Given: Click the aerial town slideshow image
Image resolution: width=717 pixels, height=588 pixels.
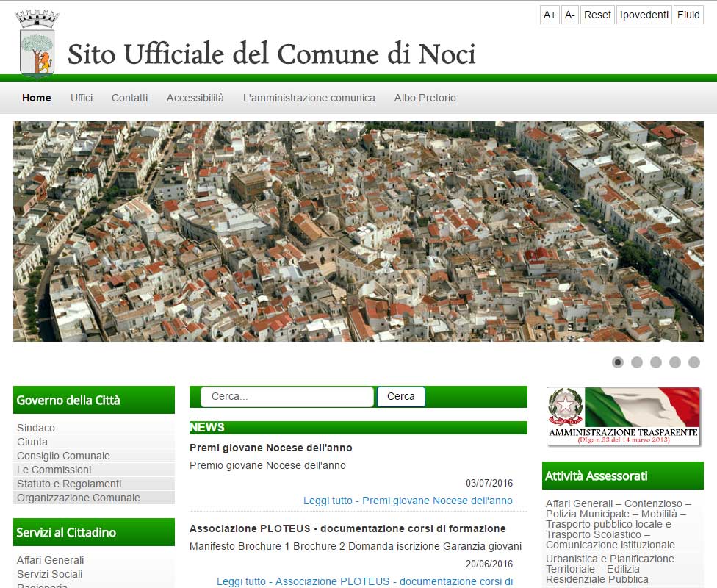Looking at the screenshot, I should [x=358, y=231].
